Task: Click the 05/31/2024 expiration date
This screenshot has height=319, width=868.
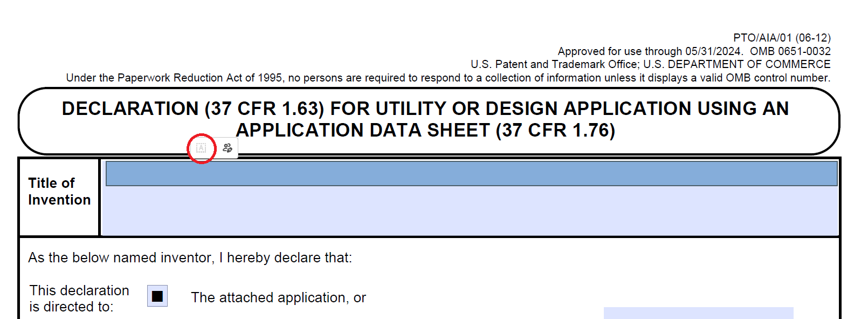Action: (x=714, y=51)
